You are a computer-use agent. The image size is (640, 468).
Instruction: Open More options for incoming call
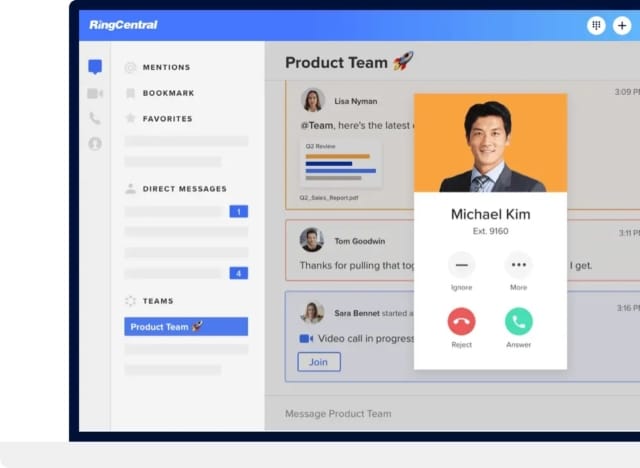coord(518,265)
